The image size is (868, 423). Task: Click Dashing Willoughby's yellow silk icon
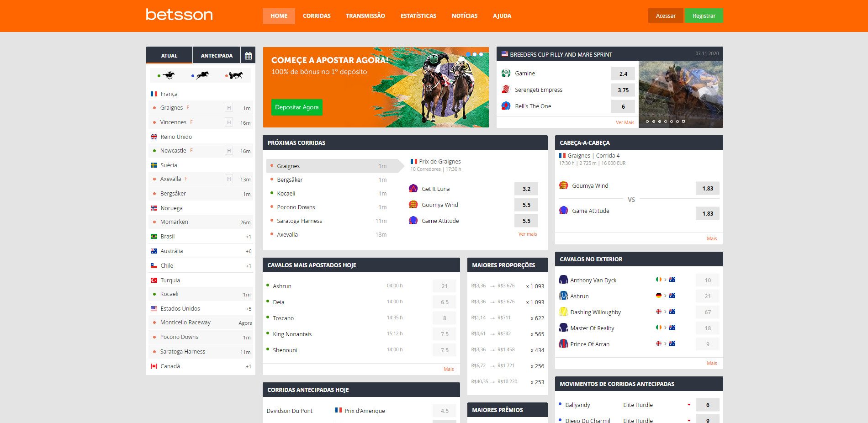point(564,312)
